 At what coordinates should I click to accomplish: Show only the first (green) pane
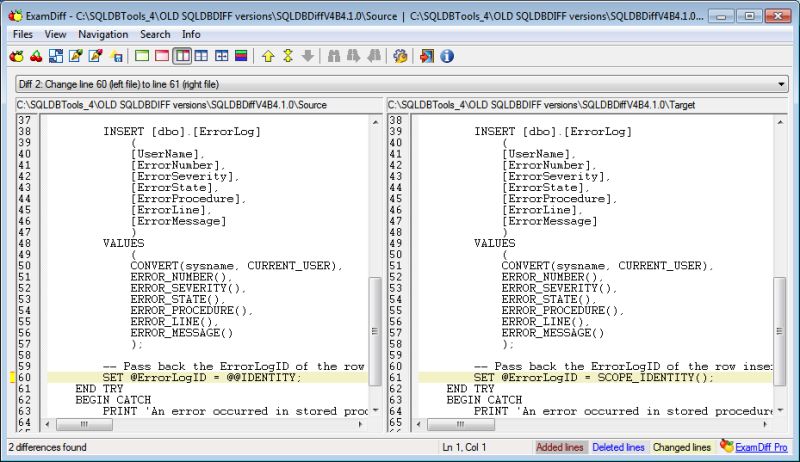click(142, 56)
